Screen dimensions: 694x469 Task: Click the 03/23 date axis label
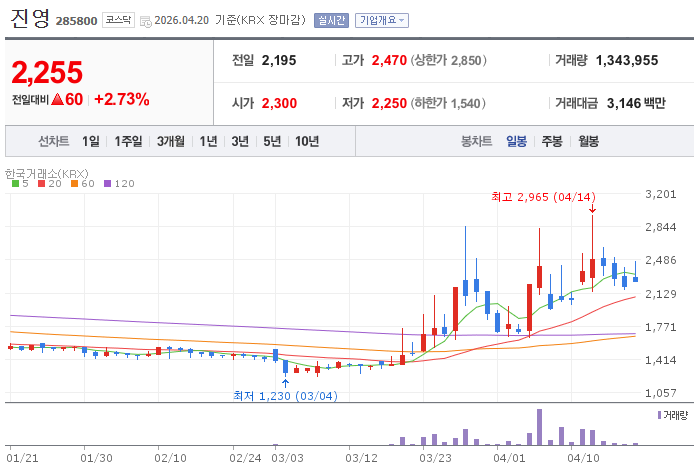[435, 458]
